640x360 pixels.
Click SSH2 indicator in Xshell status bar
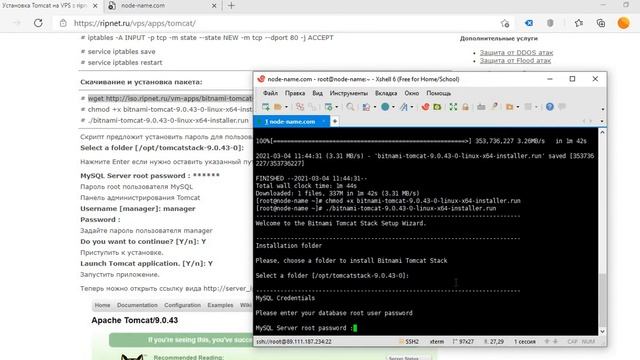409,342
